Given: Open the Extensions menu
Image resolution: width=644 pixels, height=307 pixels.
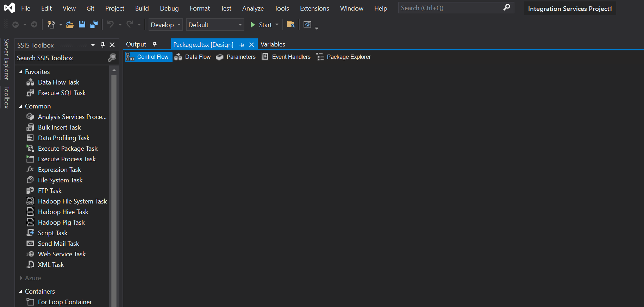Looking at the screenshot, I should (314, 8).
